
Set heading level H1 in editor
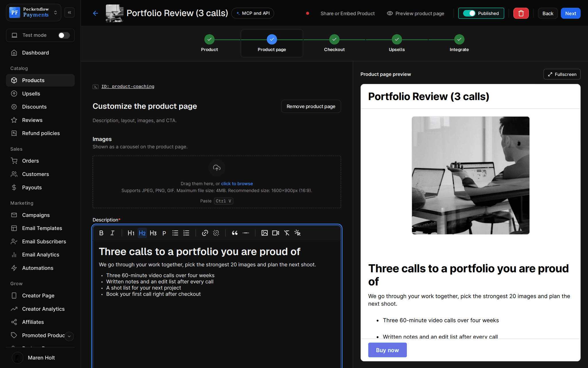tap(131, 233)
